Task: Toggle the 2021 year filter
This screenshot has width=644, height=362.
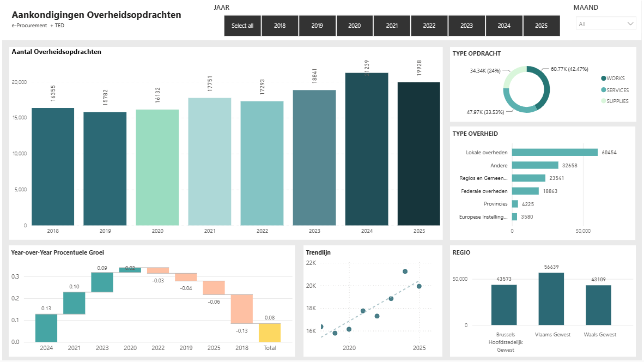Action: click(392, 26)
